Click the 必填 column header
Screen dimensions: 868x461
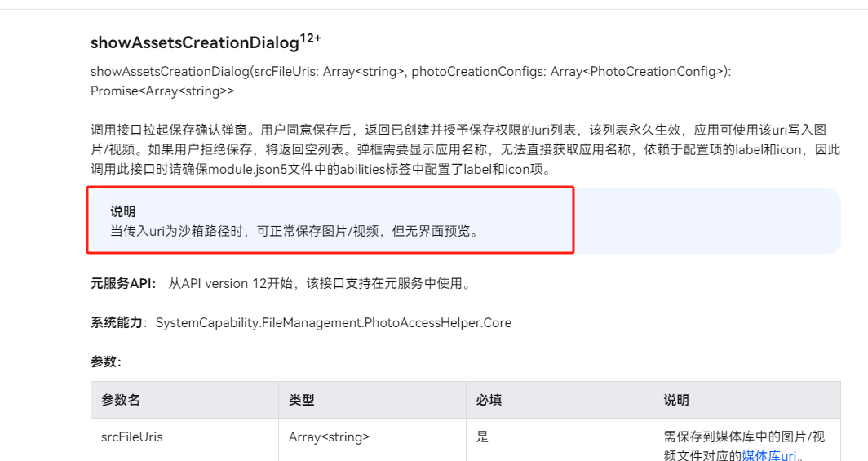[489, 400]
